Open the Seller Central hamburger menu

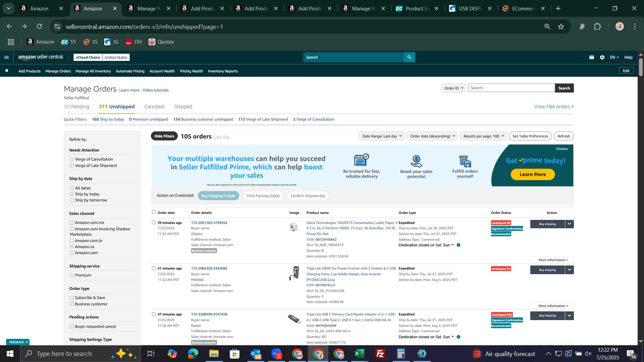6,57
